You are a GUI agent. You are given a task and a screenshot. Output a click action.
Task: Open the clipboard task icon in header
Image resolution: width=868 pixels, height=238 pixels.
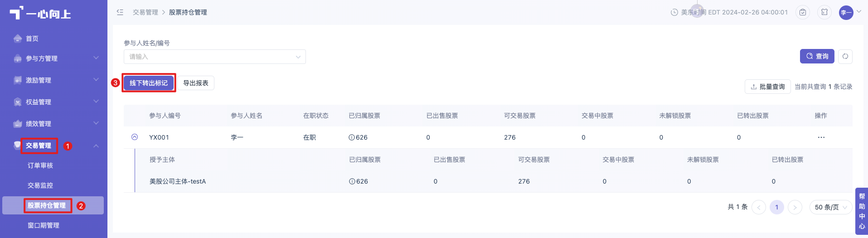pyautogui.click(x=803, y=12)
